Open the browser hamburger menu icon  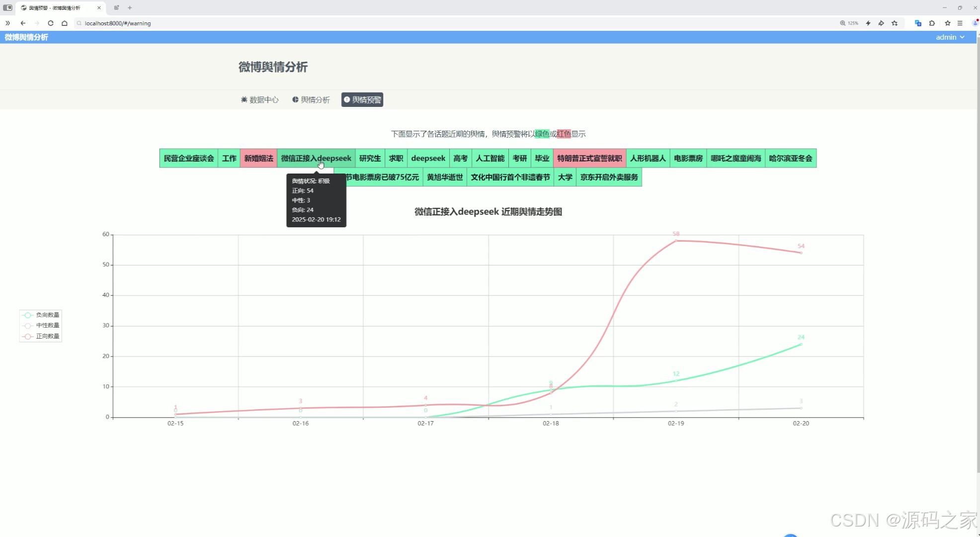coord(960,23)
